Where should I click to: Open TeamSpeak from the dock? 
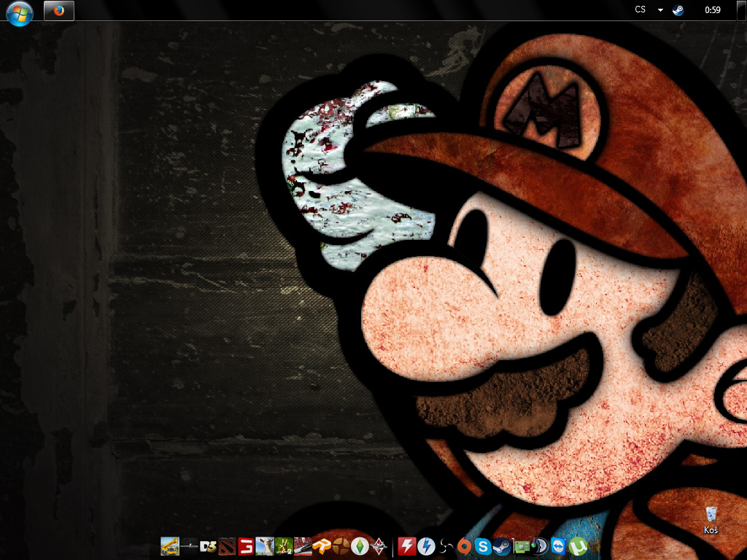pos(540,546)
